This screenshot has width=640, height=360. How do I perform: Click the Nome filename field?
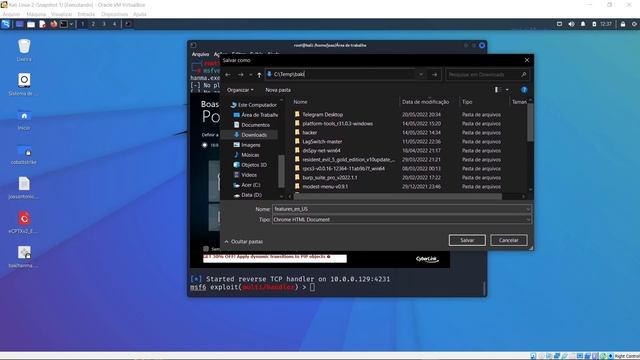click(x=402, y=209)
